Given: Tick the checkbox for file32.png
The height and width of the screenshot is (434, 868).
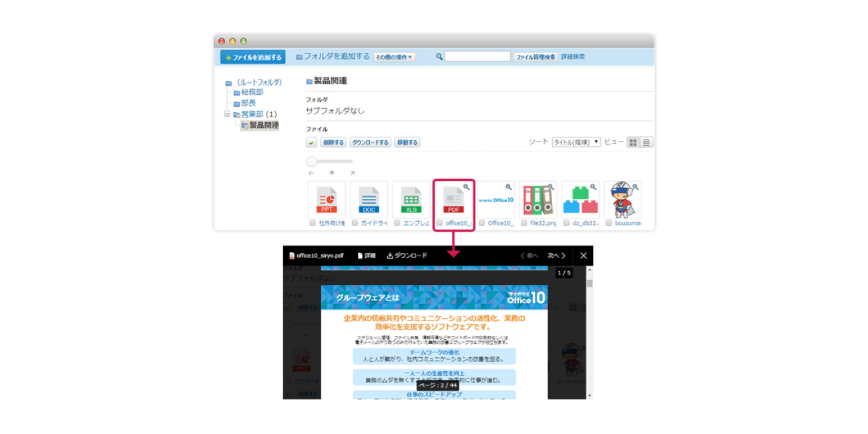Looking at the screenshot, I should [524, 223].
